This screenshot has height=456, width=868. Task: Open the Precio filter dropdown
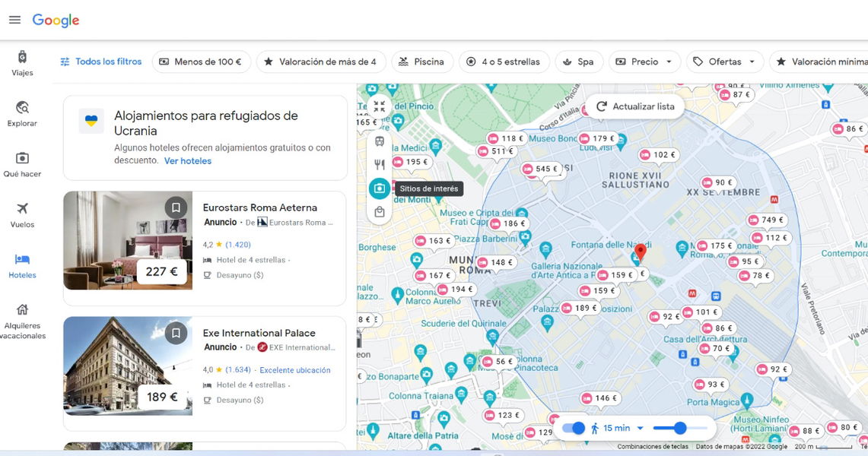(x=644, y=62)
